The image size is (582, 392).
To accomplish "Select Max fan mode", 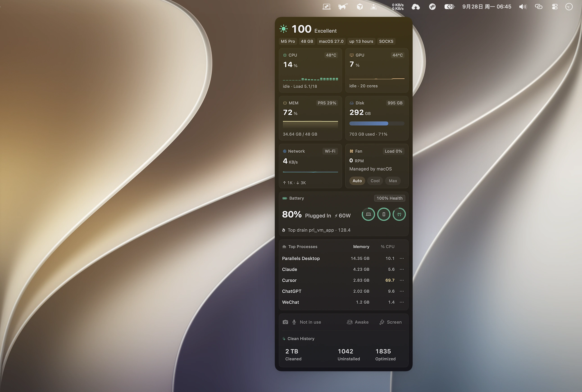I will coord(393,181).
